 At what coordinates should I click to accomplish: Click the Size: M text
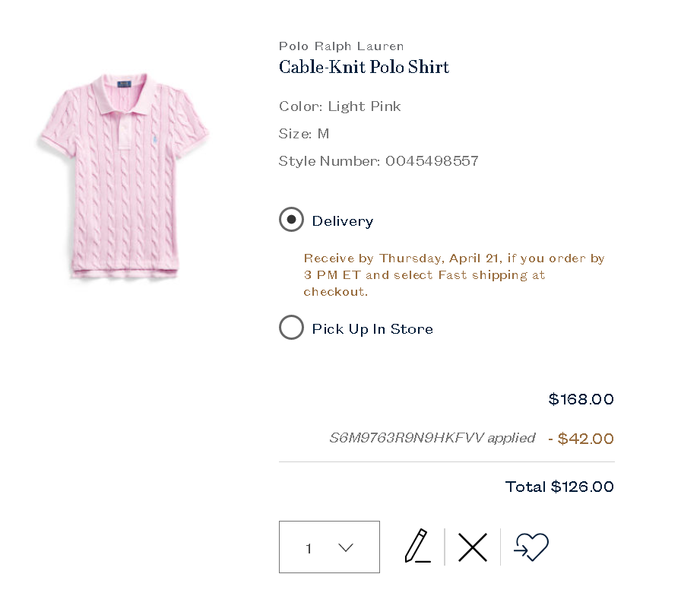pos(304,134)
